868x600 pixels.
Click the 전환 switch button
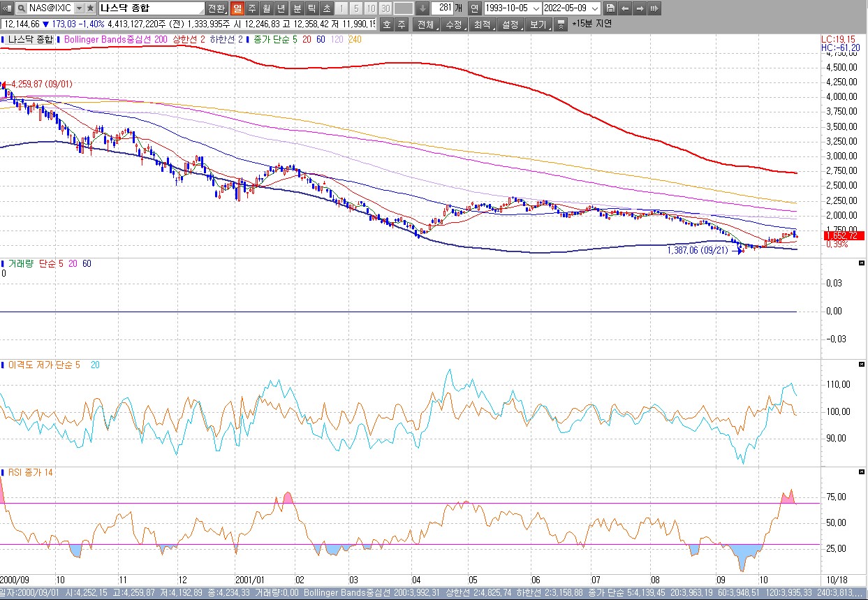tap(216, 8)
